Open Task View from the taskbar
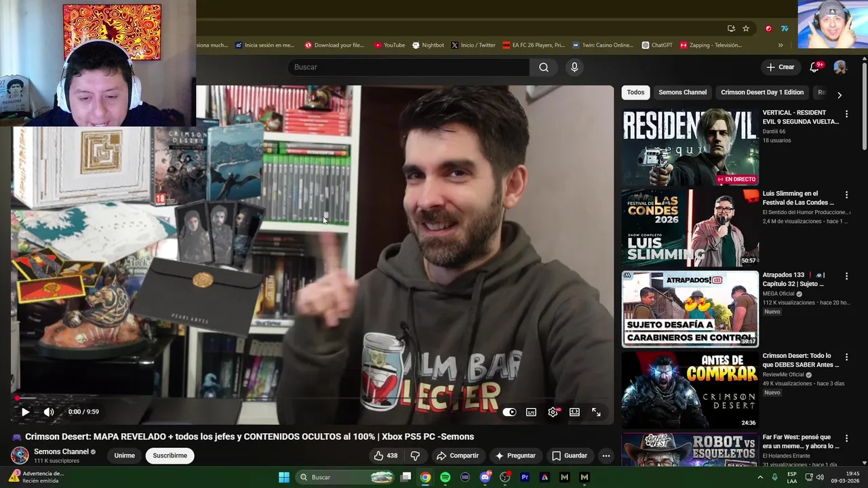The height and width of the screenshot is (488, 868). click(x=406, y=477)
